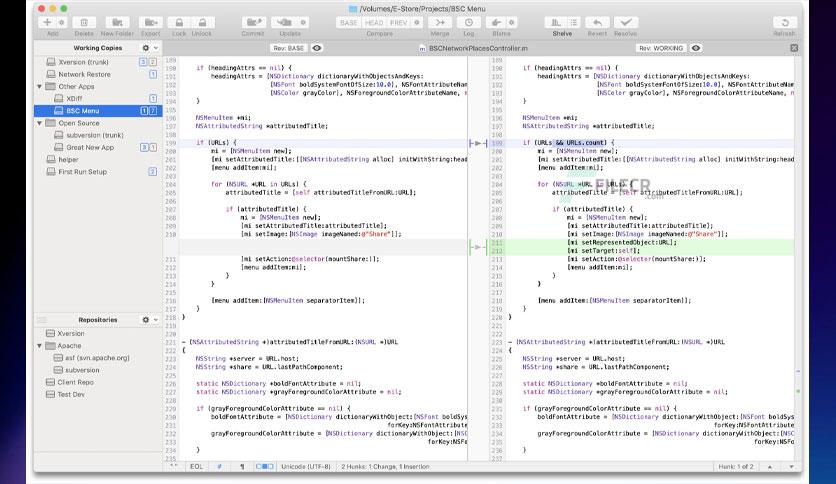Open the Unicode (UTF-8) encoding selector

(x=306, y=467)
